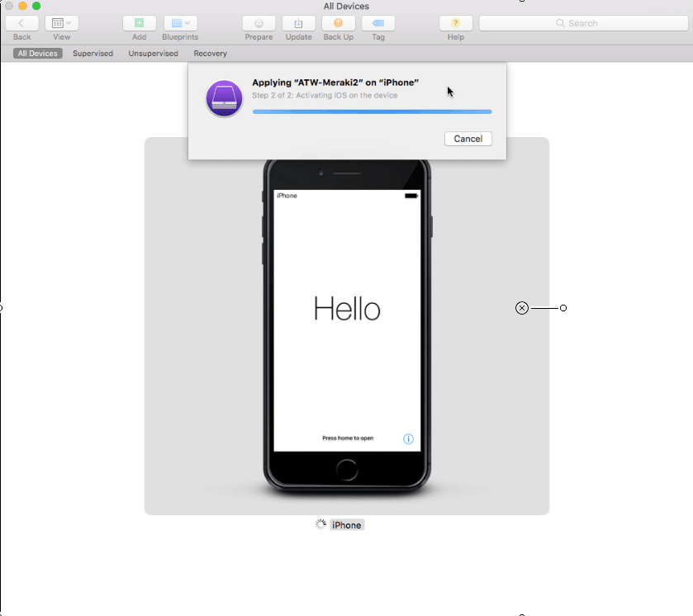Open Help from the toolbar

(x=455, y=23)
